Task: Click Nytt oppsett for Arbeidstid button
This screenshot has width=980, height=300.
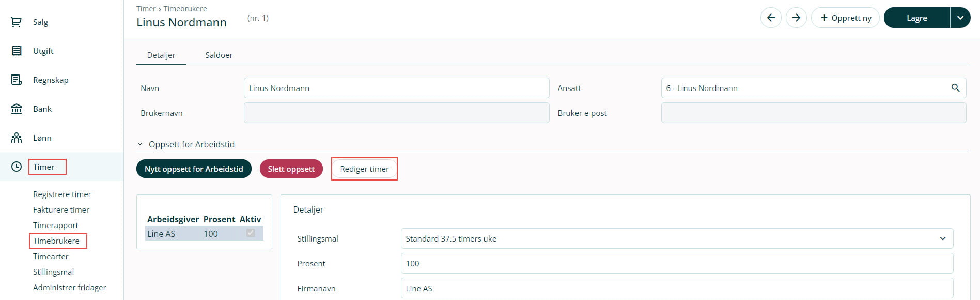Action: coord(194,169)
